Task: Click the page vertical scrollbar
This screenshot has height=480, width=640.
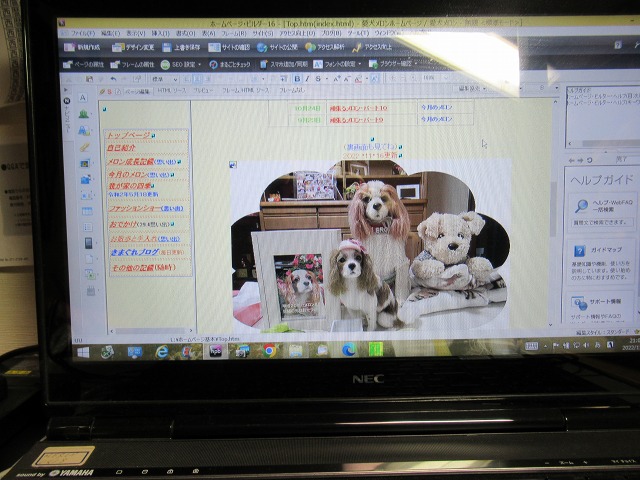Action: coord(554,212)
